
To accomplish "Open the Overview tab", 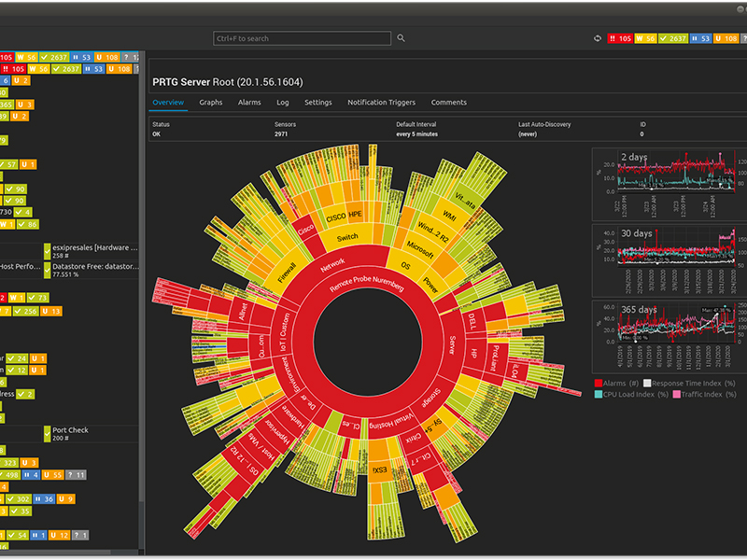I will pos(168,103).
